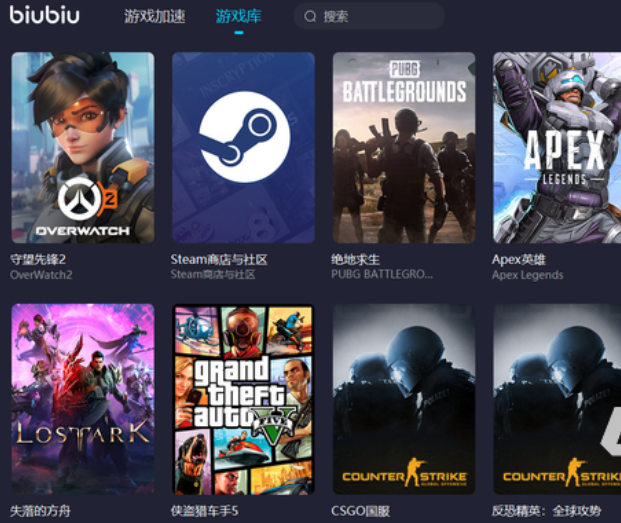Focus the 搜索 search field
The height and width of the screenshot is (523, 621).
point(369,16)
